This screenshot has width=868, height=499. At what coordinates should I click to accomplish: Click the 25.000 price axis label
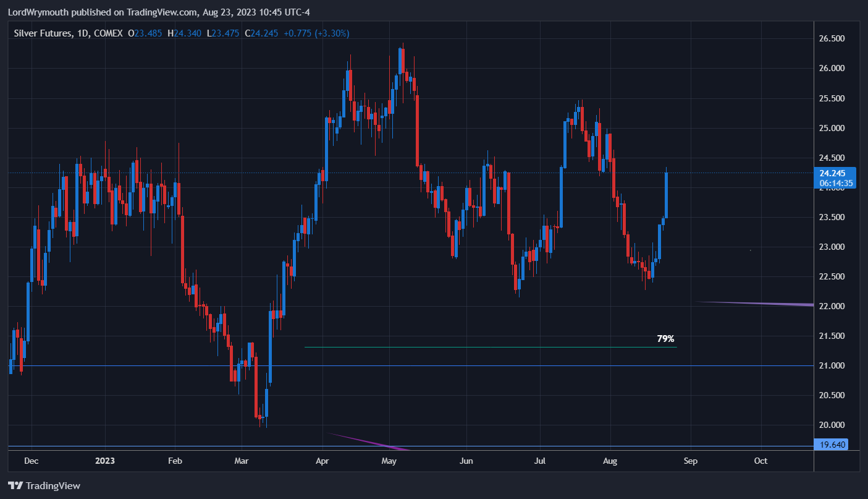(832, 128)
